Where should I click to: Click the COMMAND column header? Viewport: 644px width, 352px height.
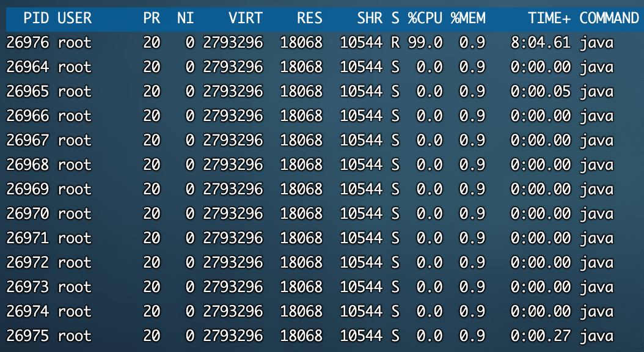[x=609, y=18]
